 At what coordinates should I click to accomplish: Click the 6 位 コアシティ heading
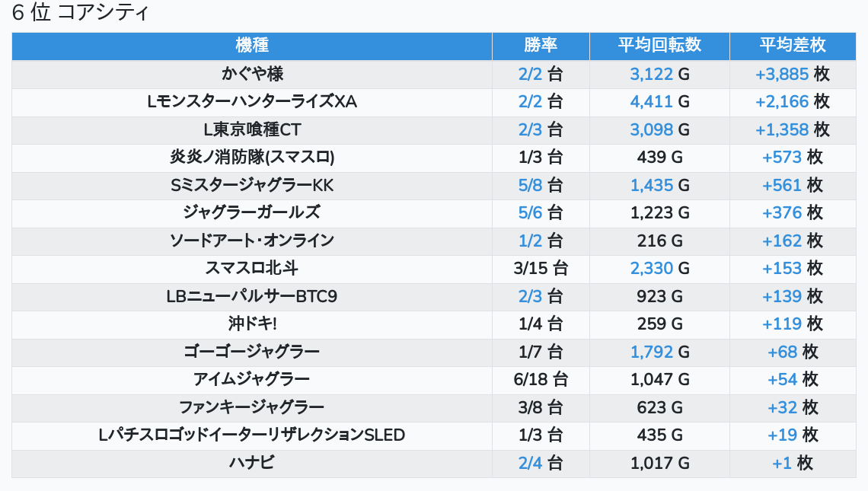coord(80,12)
